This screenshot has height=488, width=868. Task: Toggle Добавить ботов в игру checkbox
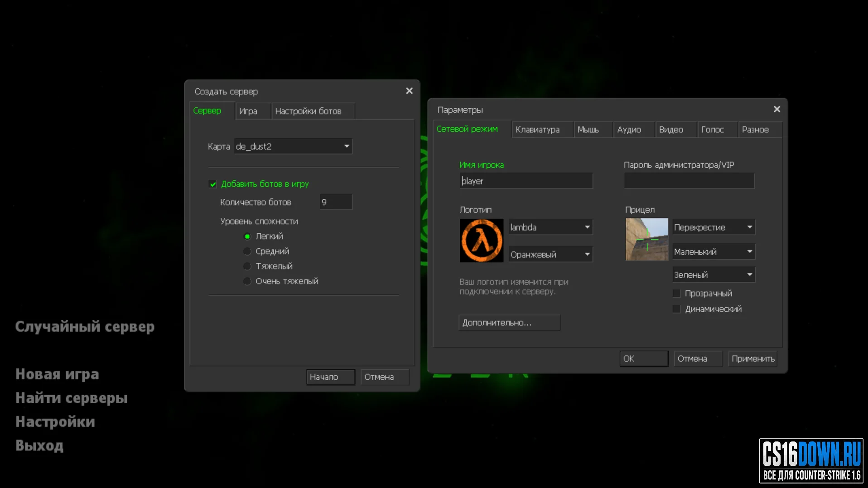tap(212, 184)
